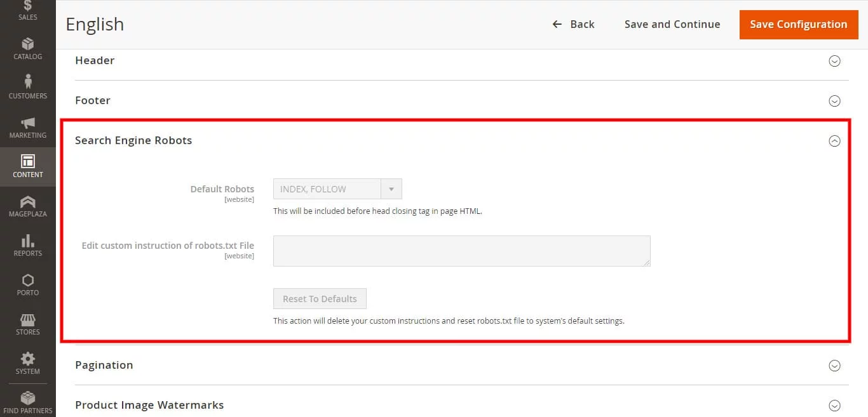The image size is (868, 417).
Task: Click into the robots.txt custom instruction field
Action: coord(461,251)
